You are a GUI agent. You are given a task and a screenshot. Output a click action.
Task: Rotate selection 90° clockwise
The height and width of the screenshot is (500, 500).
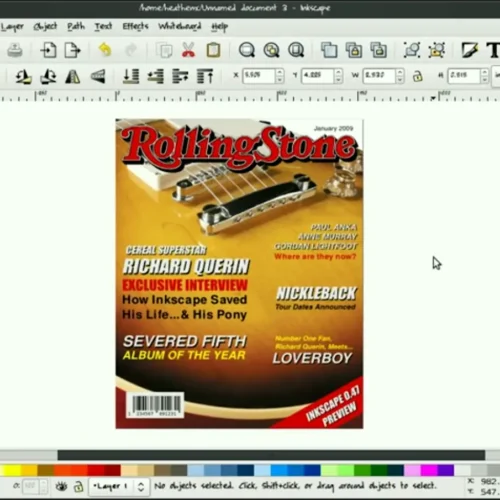(x=48, y=77)
